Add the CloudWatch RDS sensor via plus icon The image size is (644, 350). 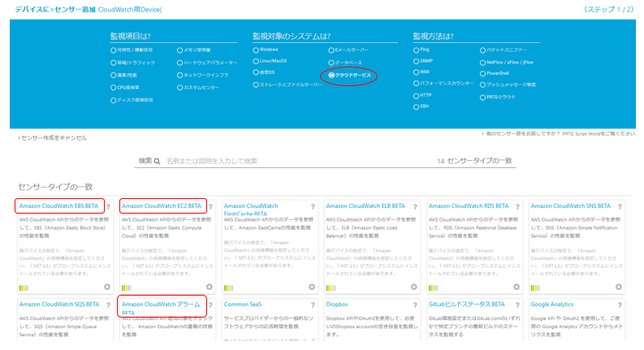pos(516,287)
